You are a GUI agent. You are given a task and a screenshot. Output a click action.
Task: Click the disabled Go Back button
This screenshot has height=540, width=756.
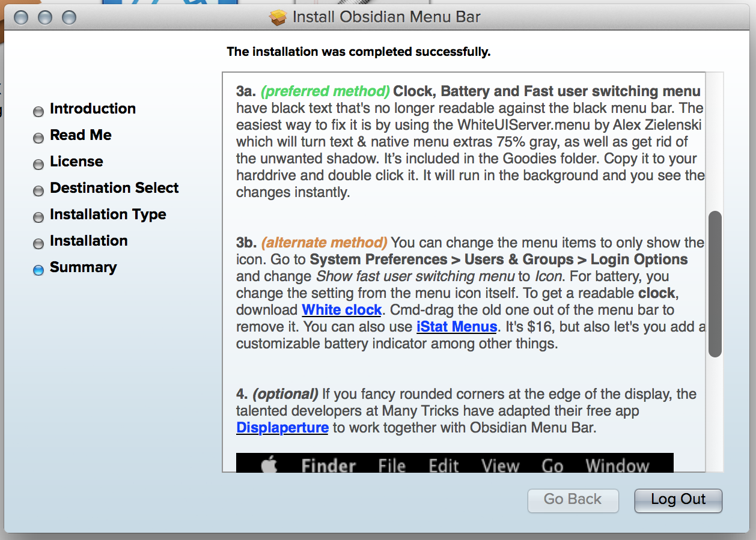pyautogui.click(x=573, y=500)
